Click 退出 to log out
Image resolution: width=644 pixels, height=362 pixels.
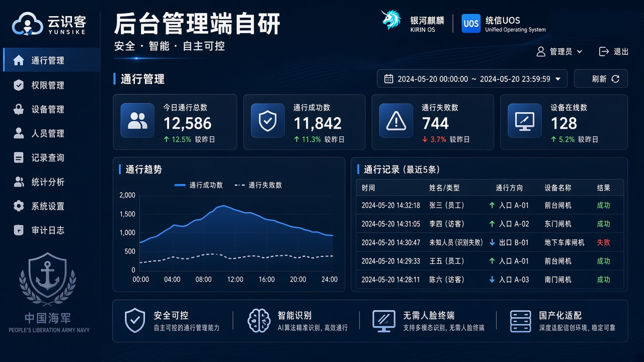pos(614,52)
